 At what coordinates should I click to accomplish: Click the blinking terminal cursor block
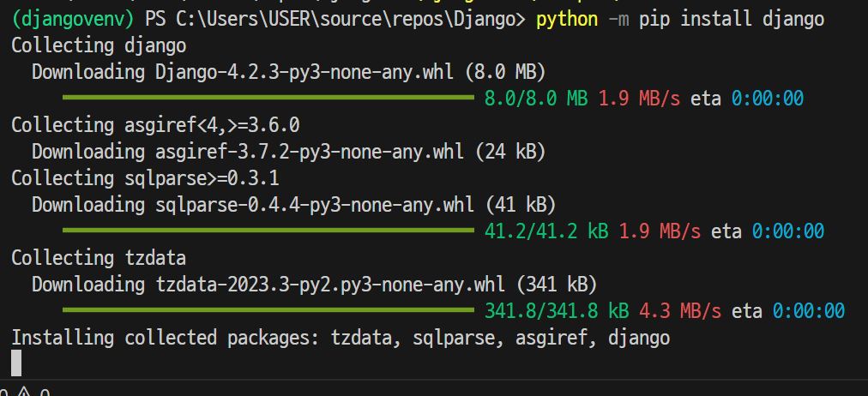[16, 363]
